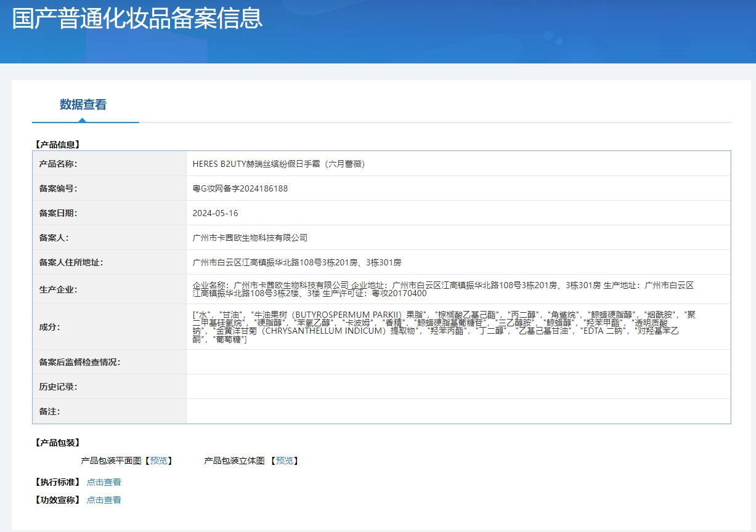
Task: Open 点击查看 link beside 功效宣称
Action: click(104, 500)
